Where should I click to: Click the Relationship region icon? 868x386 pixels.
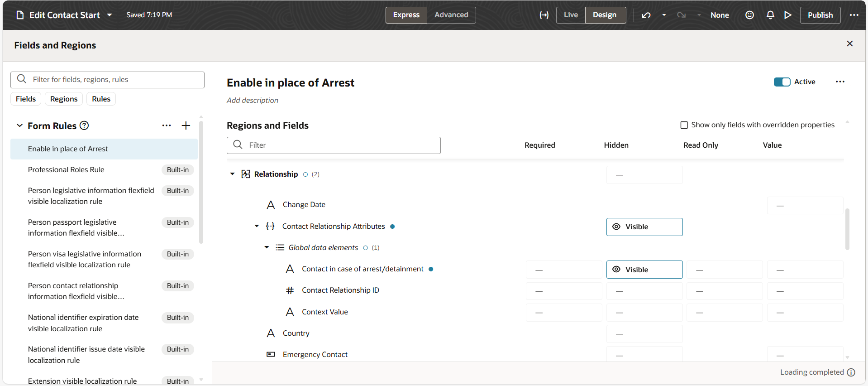coord(246,174)
